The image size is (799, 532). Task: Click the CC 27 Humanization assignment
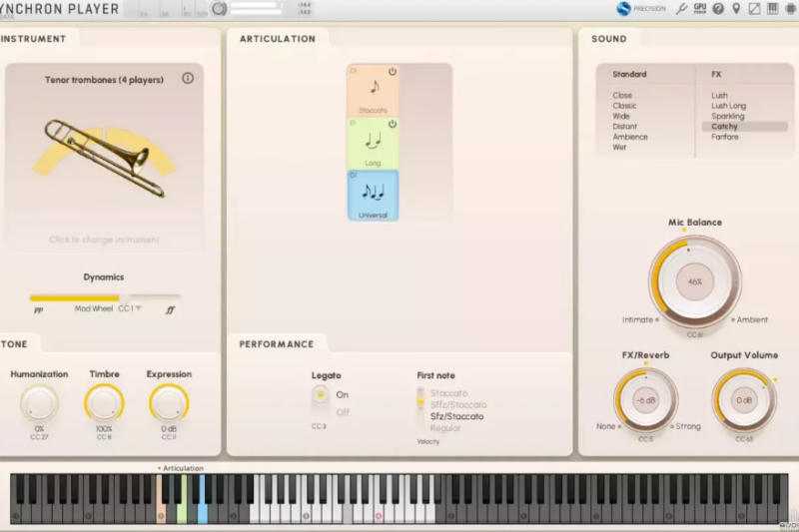[x=39, y=437]
